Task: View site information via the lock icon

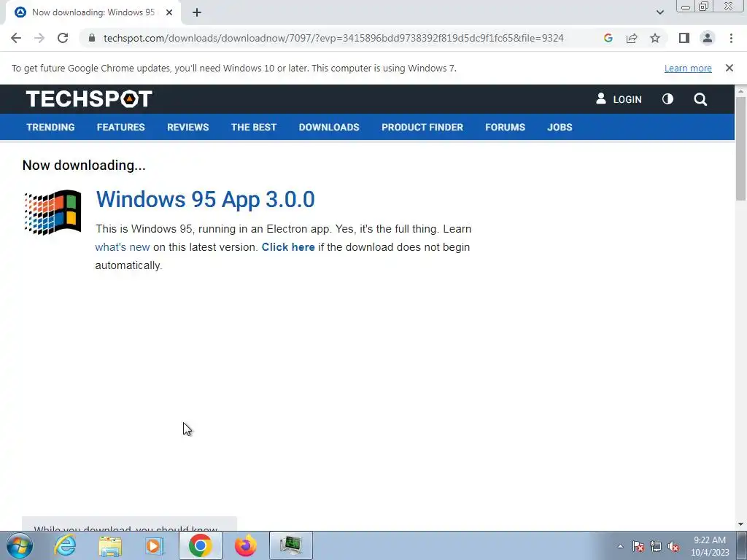Action: pos(92,38)
